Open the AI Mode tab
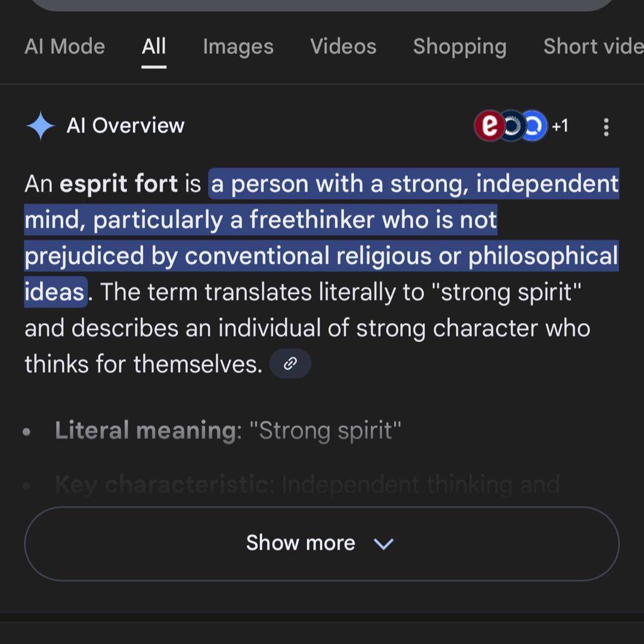 [64, 47]
